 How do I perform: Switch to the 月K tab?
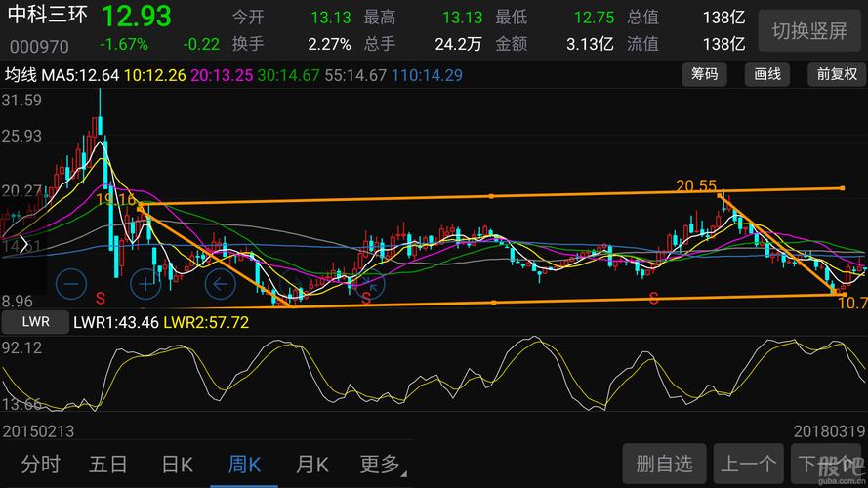[311, 465]
